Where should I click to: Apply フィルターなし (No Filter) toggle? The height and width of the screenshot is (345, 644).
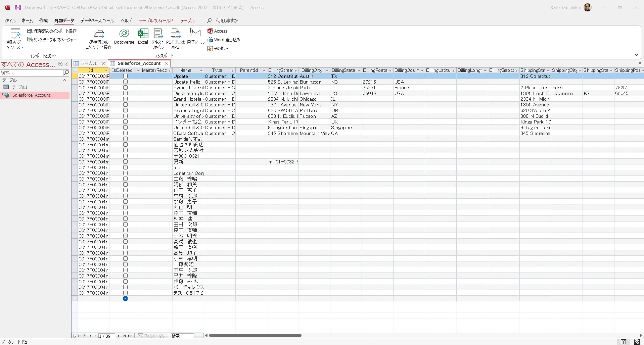(152, 336)
